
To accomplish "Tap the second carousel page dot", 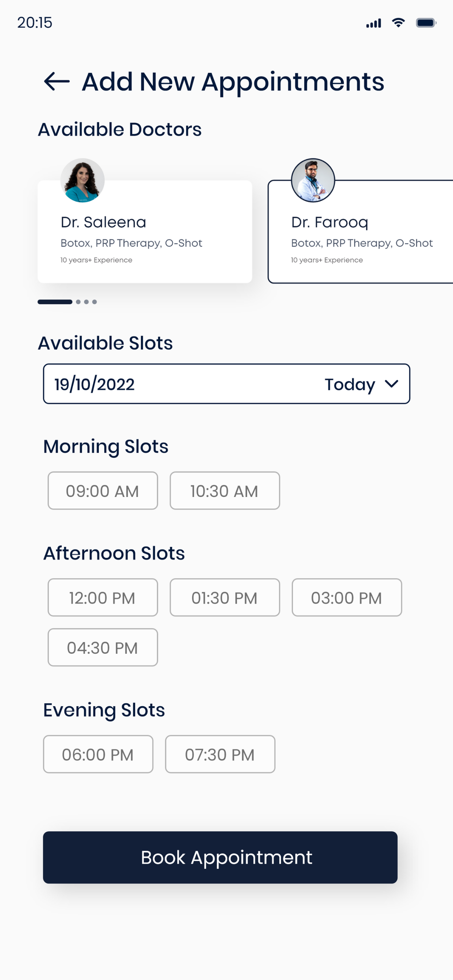I will 78,302.
